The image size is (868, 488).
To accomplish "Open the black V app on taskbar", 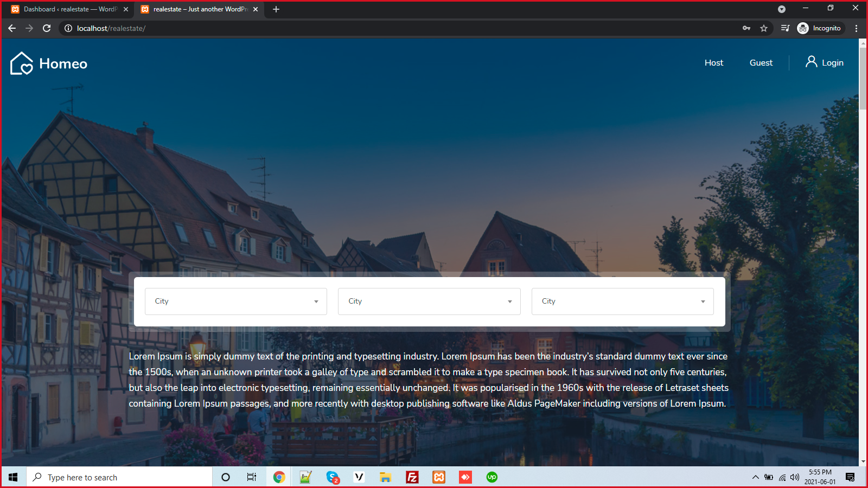I will [359, 477].
